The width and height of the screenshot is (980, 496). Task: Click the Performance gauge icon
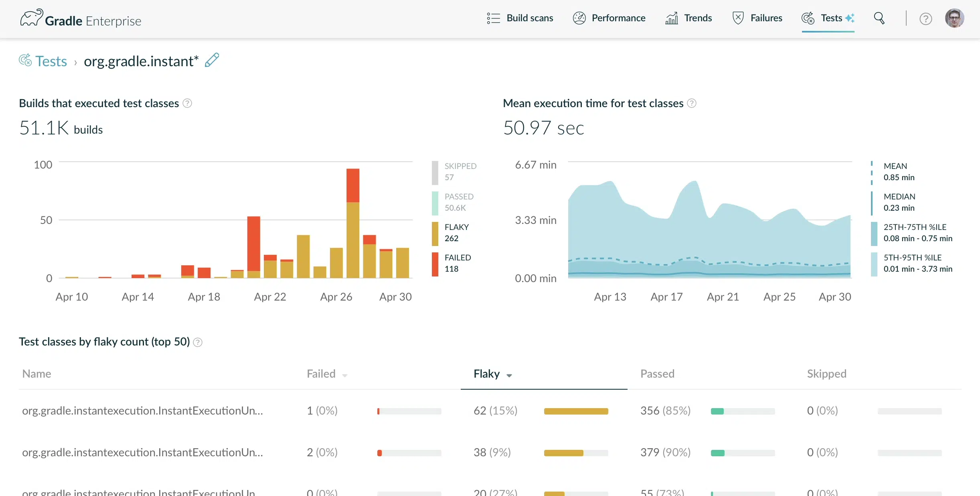pyautogui.click(x=579, y=18)
